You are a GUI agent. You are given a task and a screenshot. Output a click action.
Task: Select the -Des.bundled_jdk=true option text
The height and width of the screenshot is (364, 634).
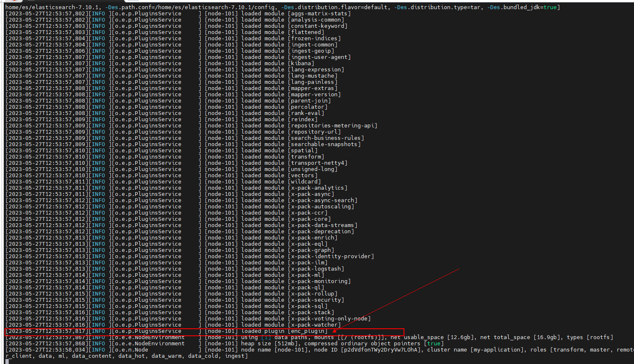(522, 7)
